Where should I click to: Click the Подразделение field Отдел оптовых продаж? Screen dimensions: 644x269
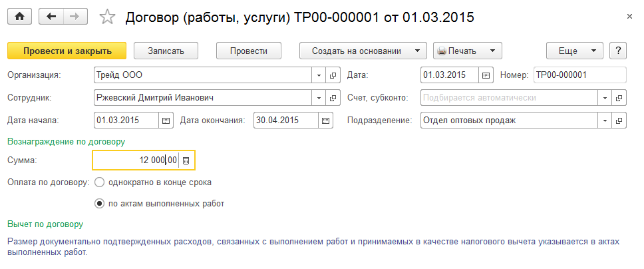510,121
